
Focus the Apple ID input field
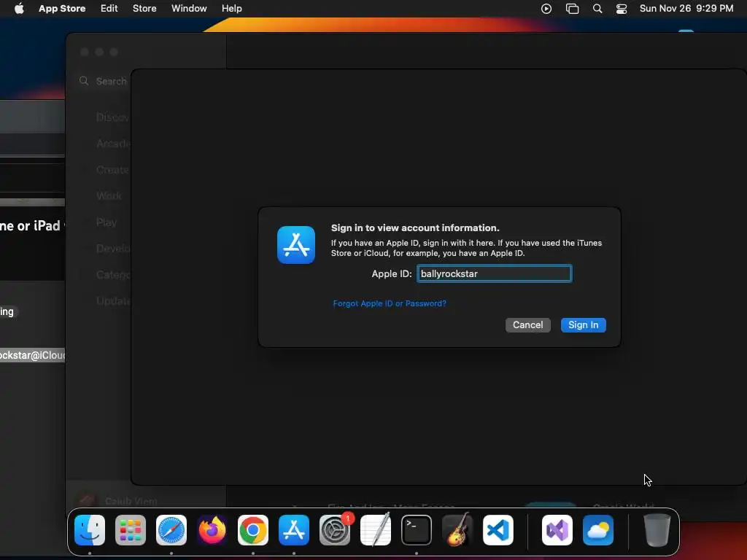point(494,274)
